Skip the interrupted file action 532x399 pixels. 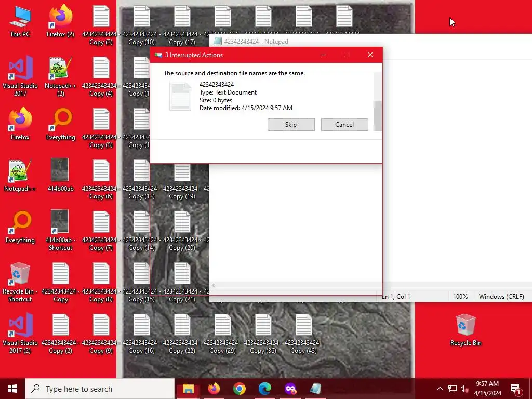291,125
